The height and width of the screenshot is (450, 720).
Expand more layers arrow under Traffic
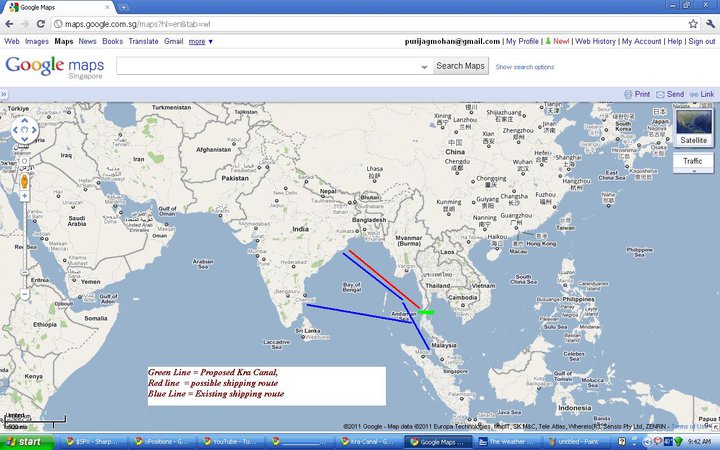[x=693, y=171]
